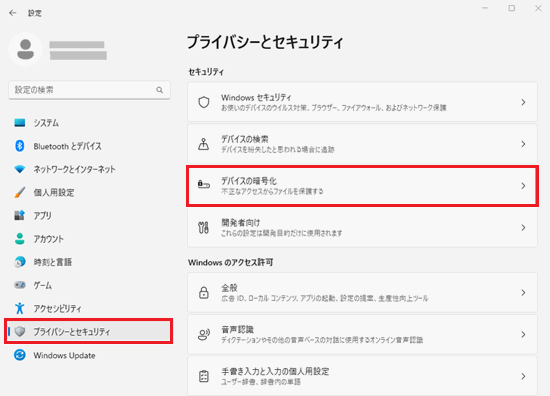
Task: Click the ゲーム controller icon
Action: [x=20, y=285]
